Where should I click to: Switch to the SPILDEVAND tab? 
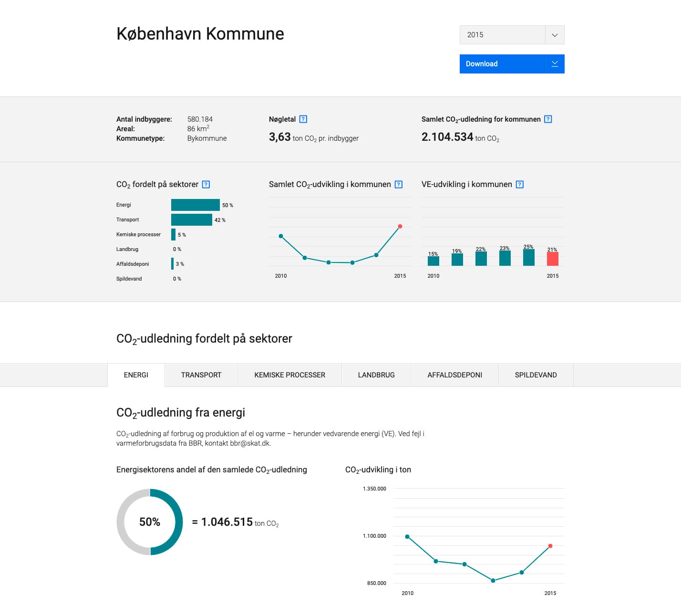click(536, 375)
